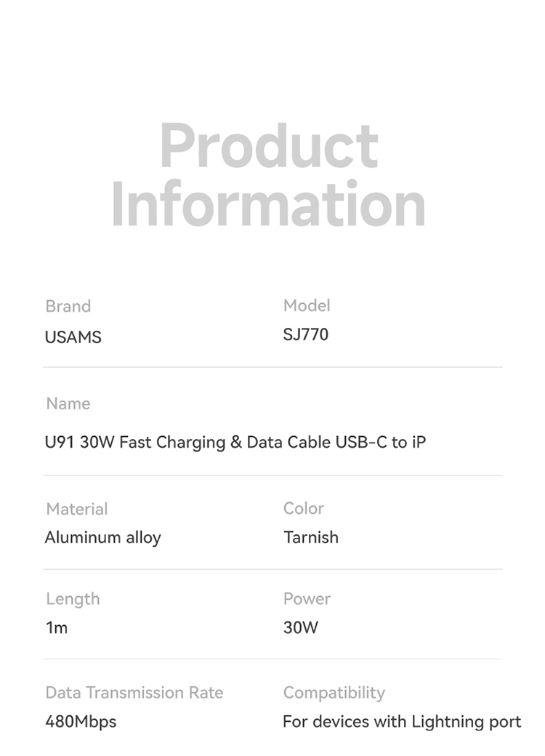545x756 pixels.
Task: Click the Power label
Action: [307, 599]
